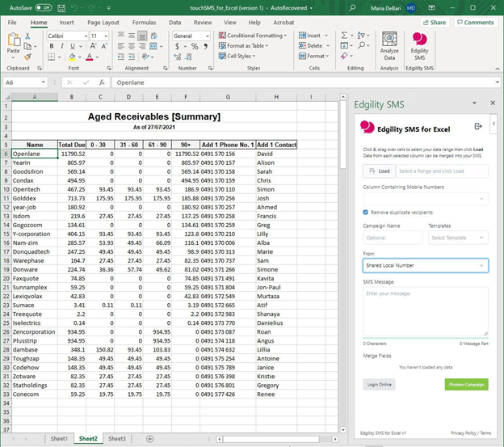504x447 pixels.
Task: Switch to the Formulas ribbon tab
Action: click(x=144, y=23)
